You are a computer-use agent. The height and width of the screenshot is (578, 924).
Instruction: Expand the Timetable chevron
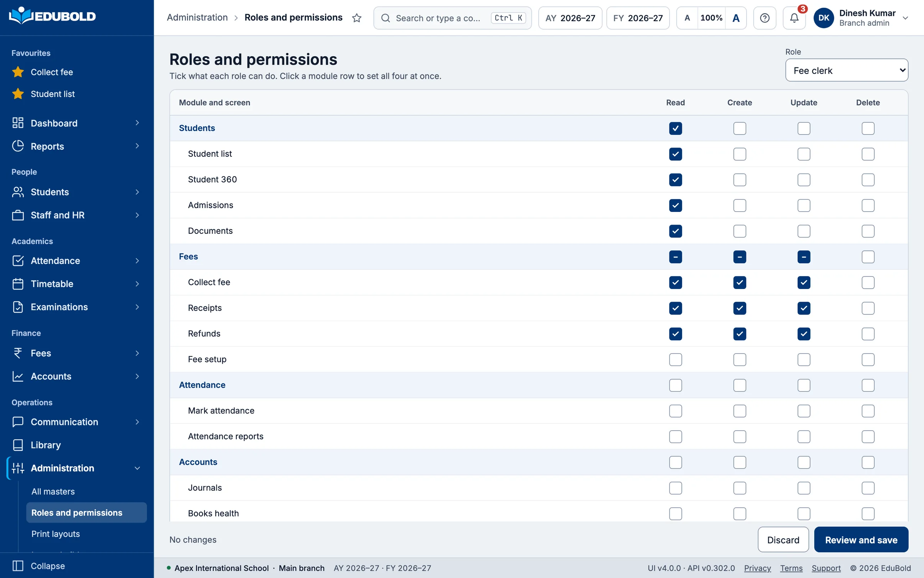coord(137,284)
